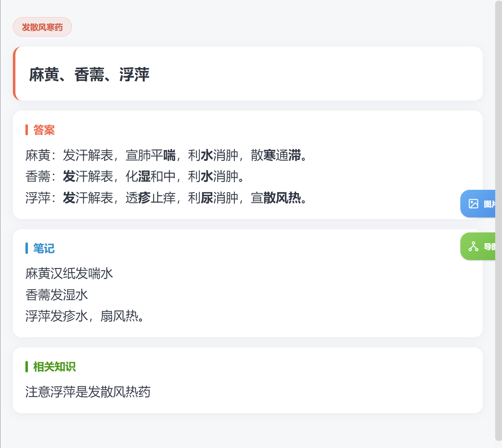The height and width of the screenshot is (448, 502).
Task: Click the image icon on blue button
Action: (x=473, y=204)
